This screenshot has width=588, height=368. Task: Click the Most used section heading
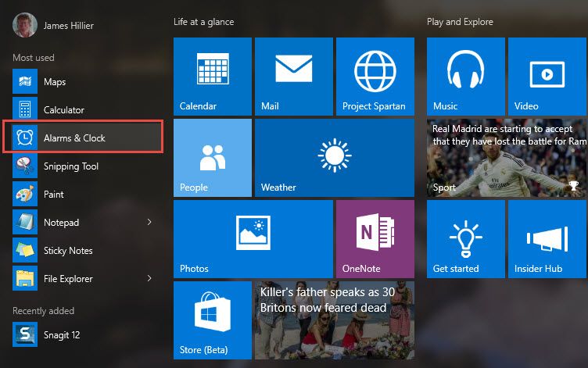[x=34, y=58]
